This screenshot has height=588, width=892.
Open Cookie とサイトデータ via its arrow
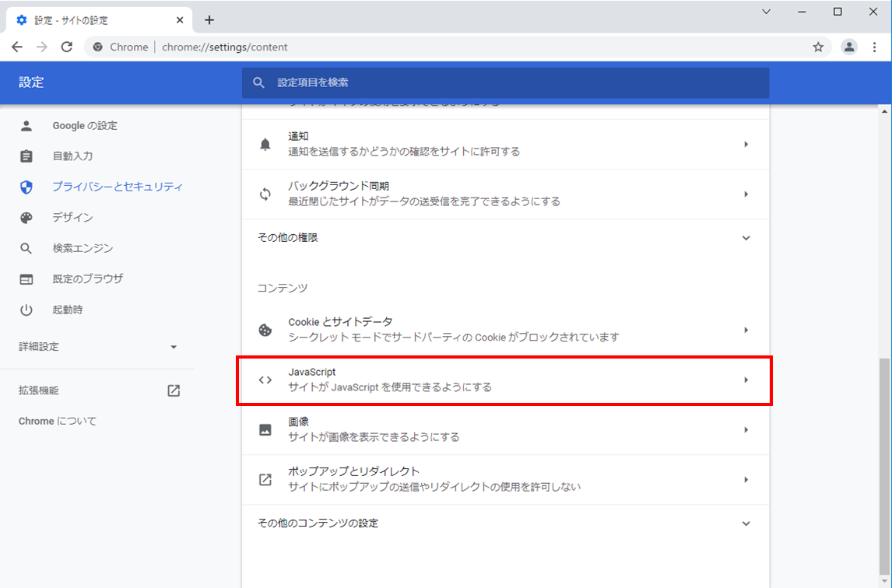click(746, 330)
